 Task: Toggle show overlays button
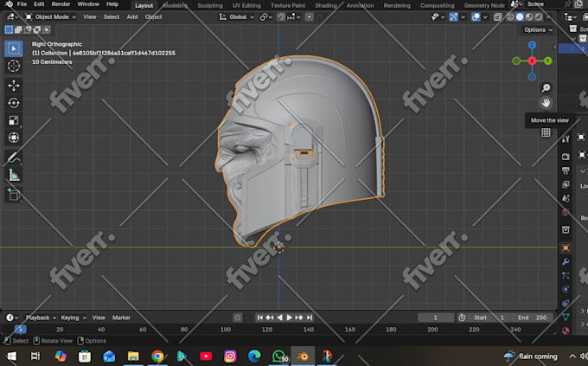(476, 17)
